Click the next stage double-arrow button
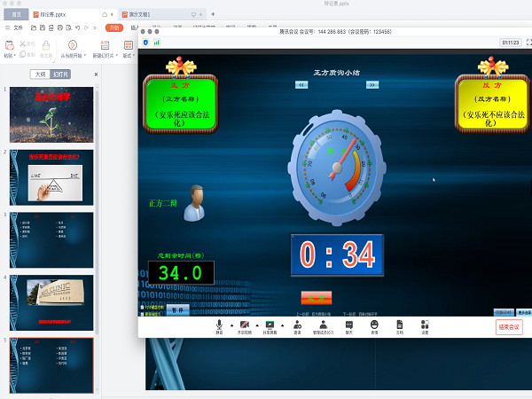 (372, 85)
